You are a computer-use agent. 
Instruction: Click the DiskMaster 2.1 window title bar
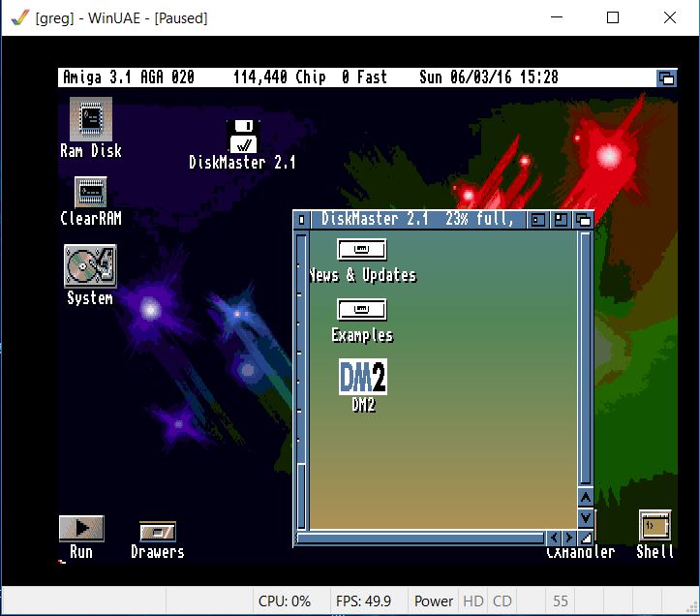click(x=418, y=219)
